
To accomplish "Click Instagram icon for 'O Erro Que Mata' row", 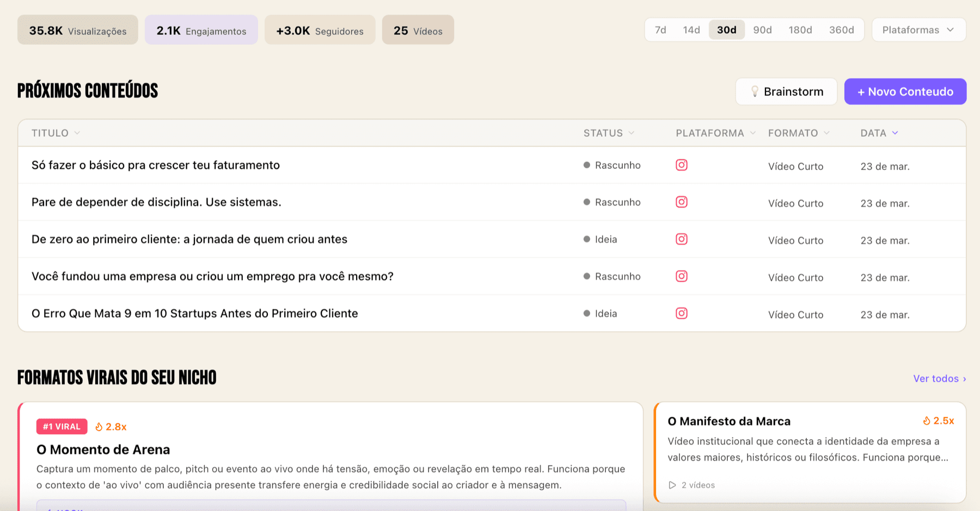I will 681,313.
